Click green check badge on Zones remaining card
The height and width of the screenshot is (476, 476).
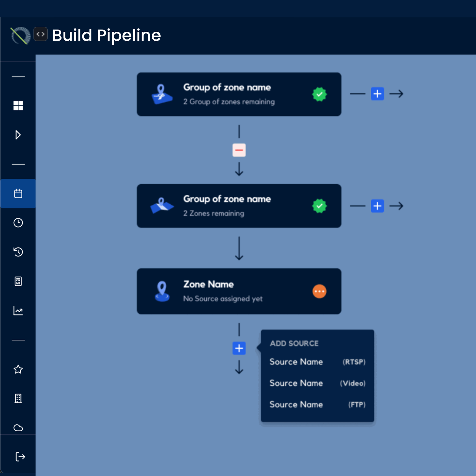tap(320, 206)
